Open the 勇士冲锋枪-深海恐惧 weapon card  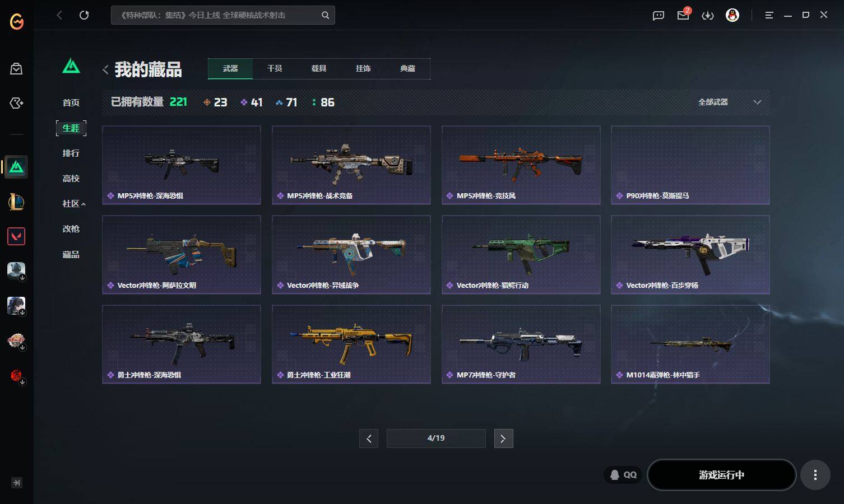[x=182, y=344]
